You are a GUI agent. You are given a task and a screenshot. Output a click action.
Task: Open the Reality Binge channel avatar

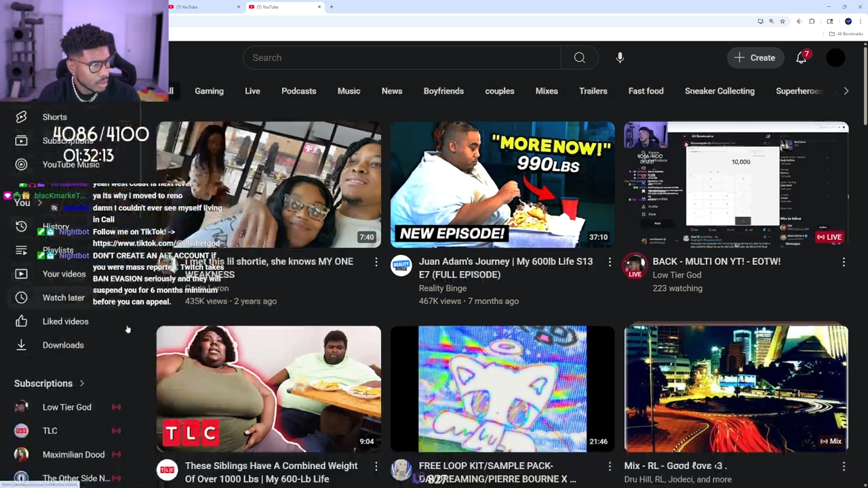[x=401, y=266]
